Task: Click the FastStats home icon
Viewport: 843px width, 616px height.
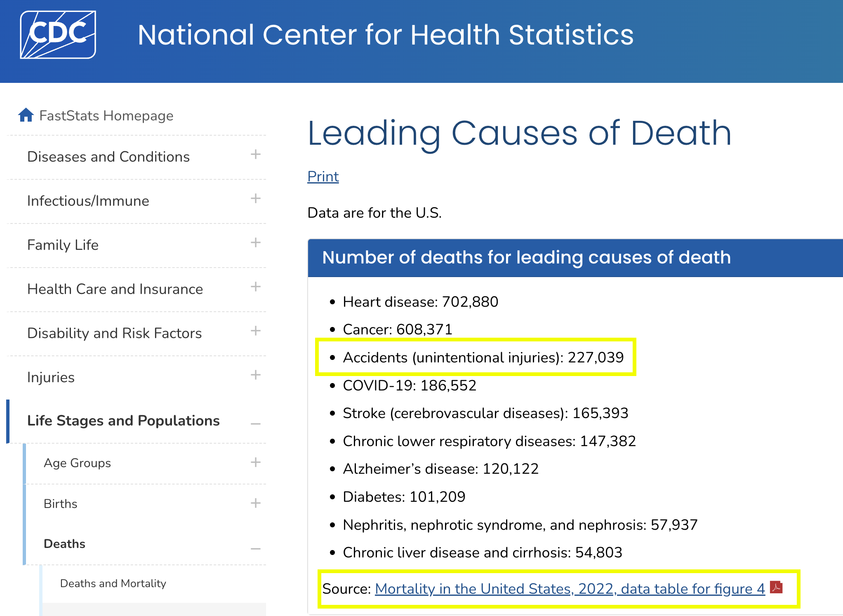Action: [x=26, y=115]
